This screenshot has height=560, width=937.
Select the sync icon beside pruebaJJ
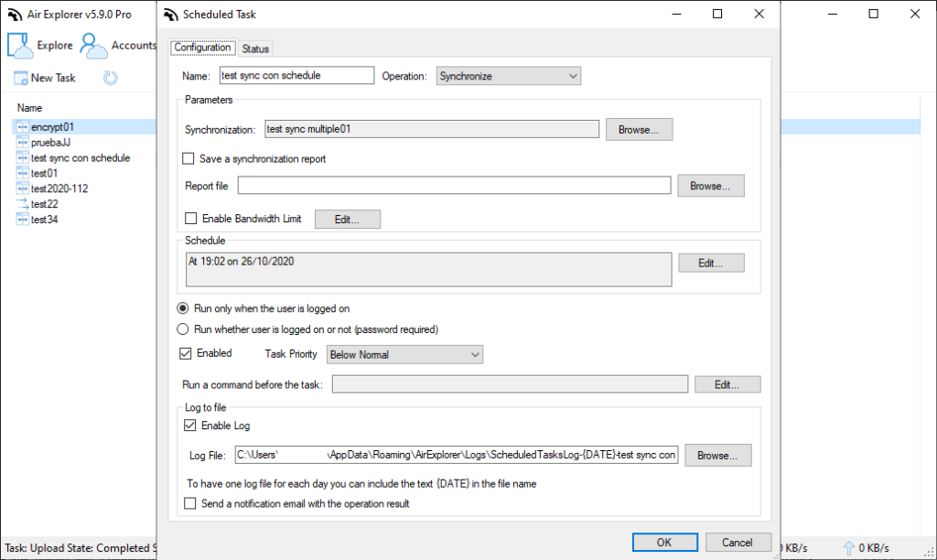[22, 143]
